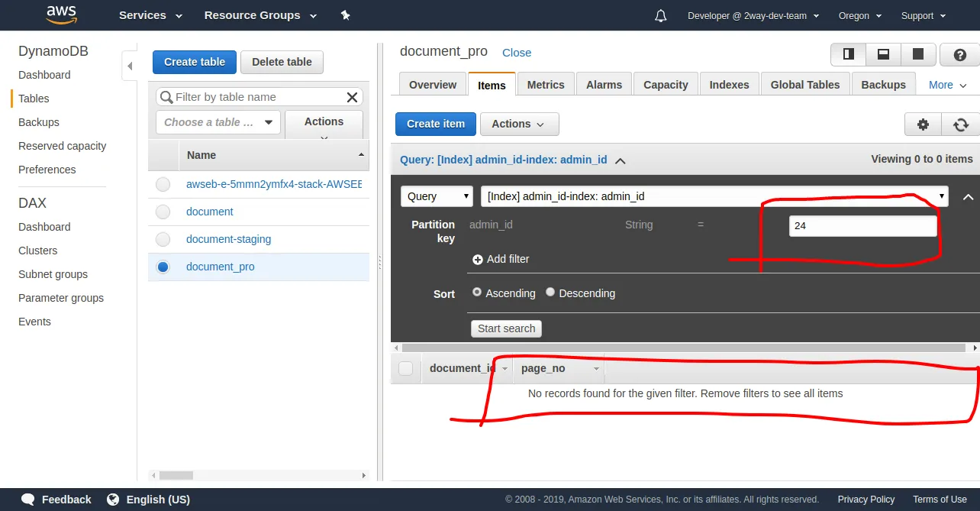Open the document_id column dropdown arrow

(505, 369)
